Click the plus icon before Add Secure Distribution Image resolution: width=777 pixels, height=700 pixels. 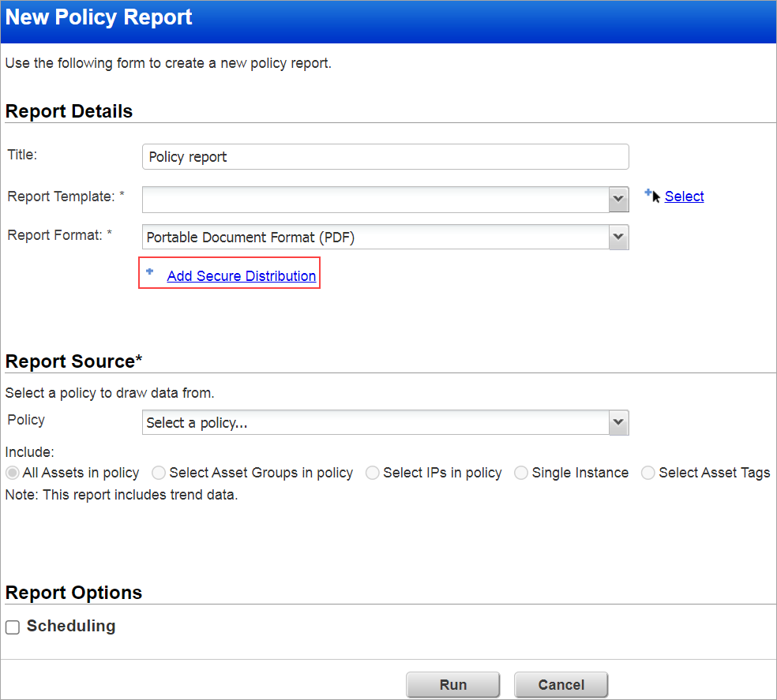(x=150, y=271)
